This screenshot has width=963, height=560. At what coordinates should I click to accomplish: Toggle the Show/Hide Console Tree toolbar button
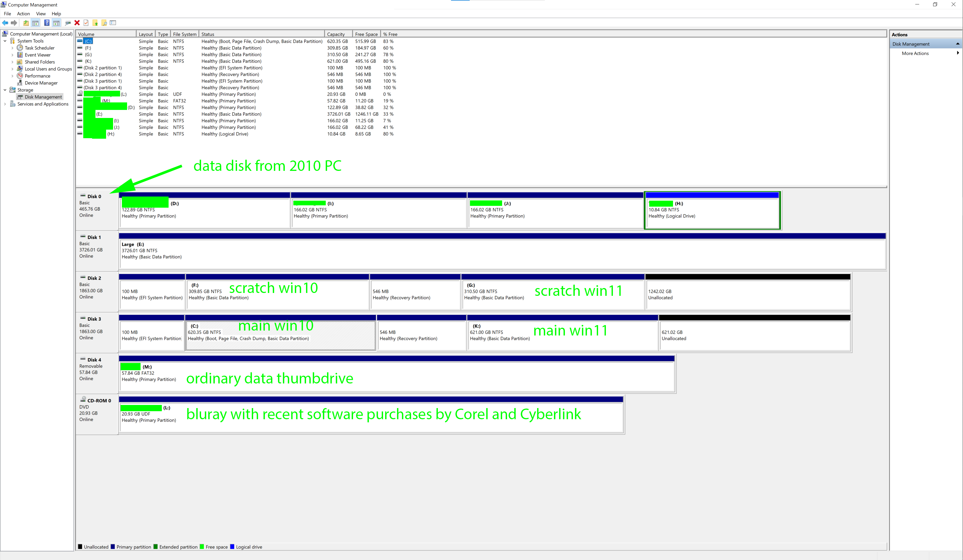coord(36,23)
